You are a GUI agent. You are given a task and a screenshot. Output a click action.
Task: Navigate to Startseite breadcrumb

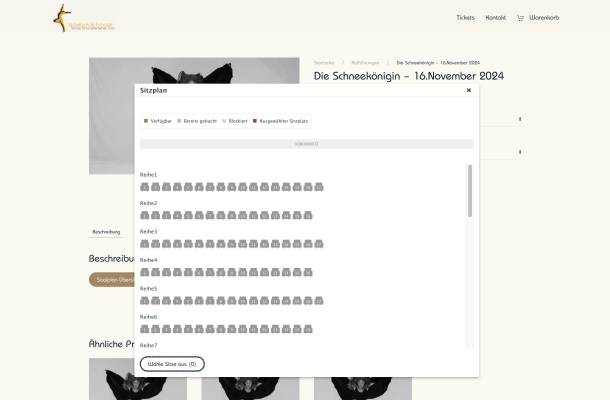click(x=324, y=62)
